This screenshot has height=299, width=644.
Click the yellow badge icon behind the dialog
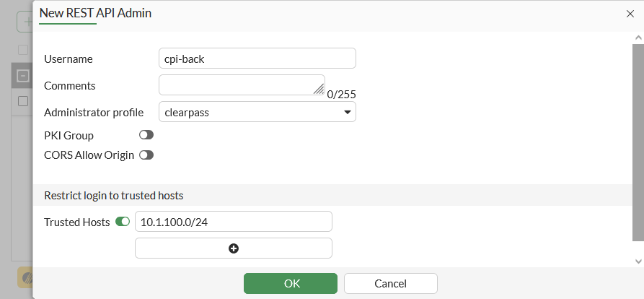[x=26, y=277]
